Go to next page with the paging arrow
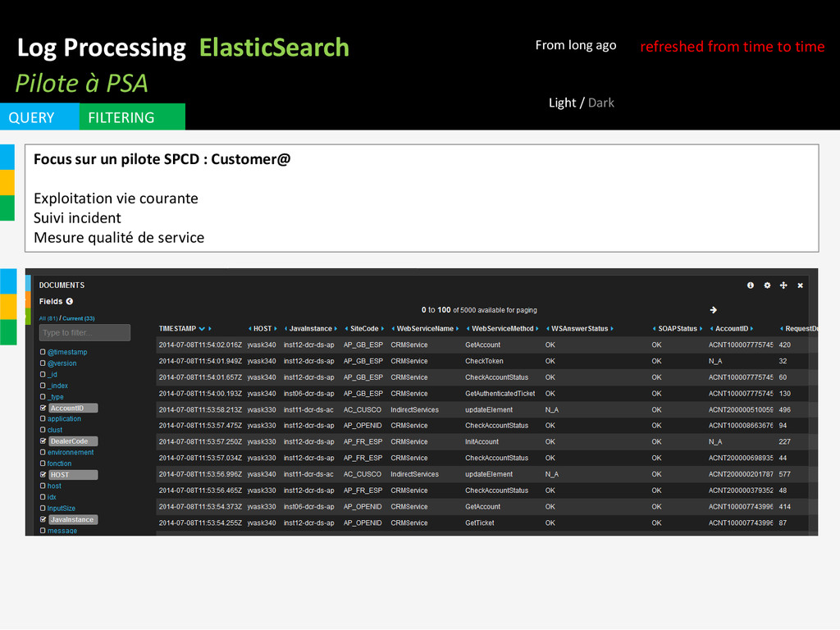 point(713,310)
